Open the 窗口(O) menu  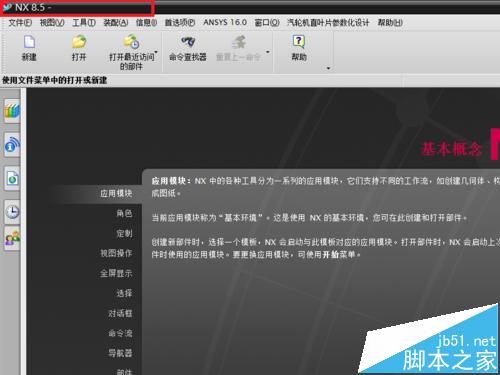[267, 23]
